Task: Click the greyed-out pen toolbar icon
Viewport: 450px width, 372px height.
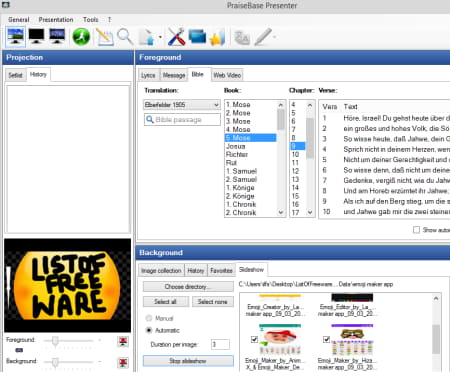Action: [264, 37]
